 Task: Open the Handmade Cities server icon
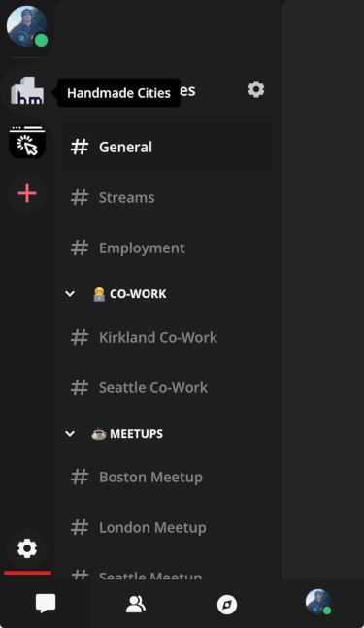(x=27, y=90)
